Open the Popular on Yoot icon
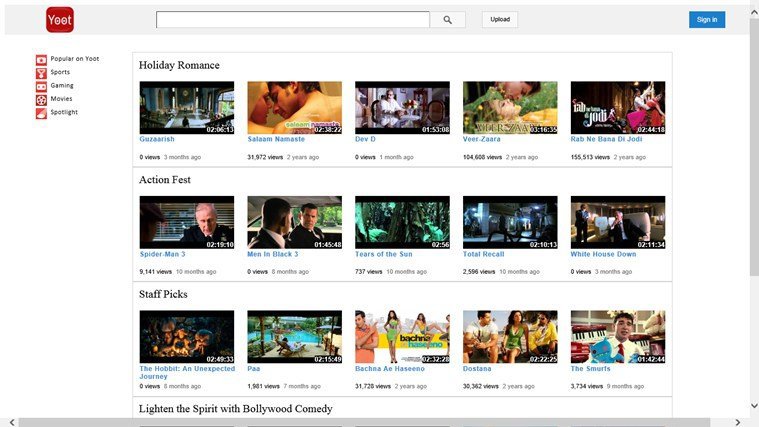Screen dimensions: 759x427 (41, 60)
